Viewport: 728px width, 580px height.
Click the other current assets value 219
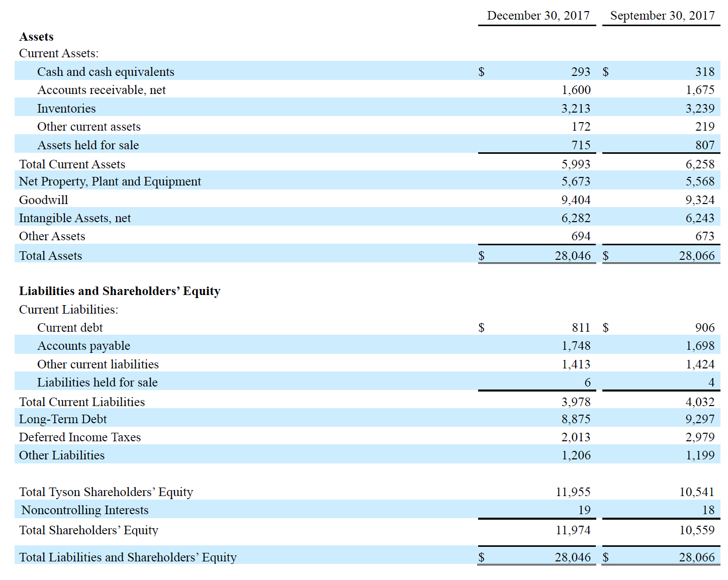tap(705, 127)
